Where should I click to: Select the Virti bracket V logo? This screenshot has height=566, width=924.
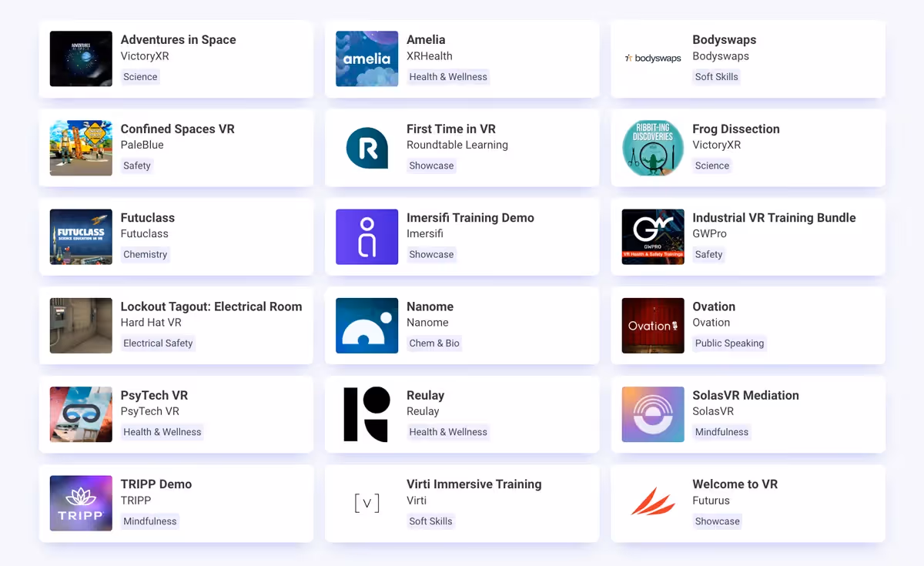[x=367, y=504]
